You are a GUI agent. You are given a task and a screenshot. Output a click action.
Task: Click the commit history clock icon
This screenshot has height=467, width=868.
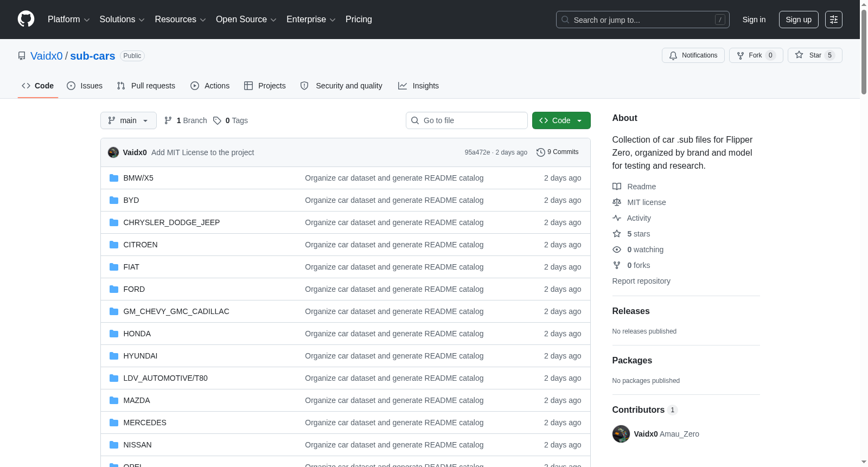[x=540, y=152]
